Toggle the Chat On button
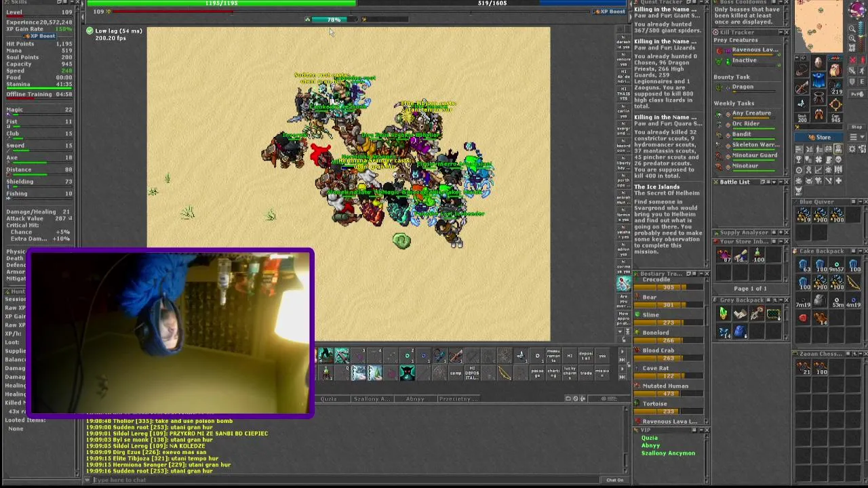 click(x=615, y=480)
